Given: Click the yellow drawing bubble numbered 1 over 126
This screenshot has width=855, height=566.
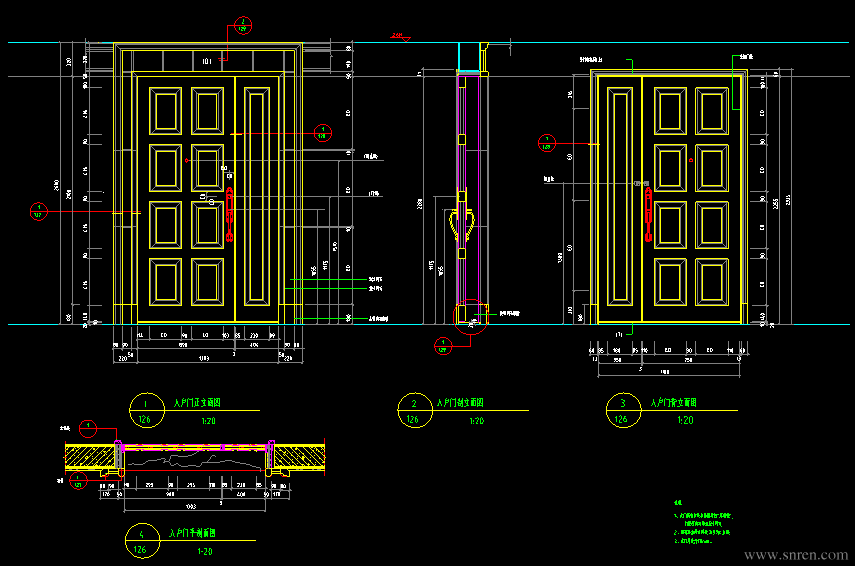Looking at the screenshot, I should click(147, 411).
